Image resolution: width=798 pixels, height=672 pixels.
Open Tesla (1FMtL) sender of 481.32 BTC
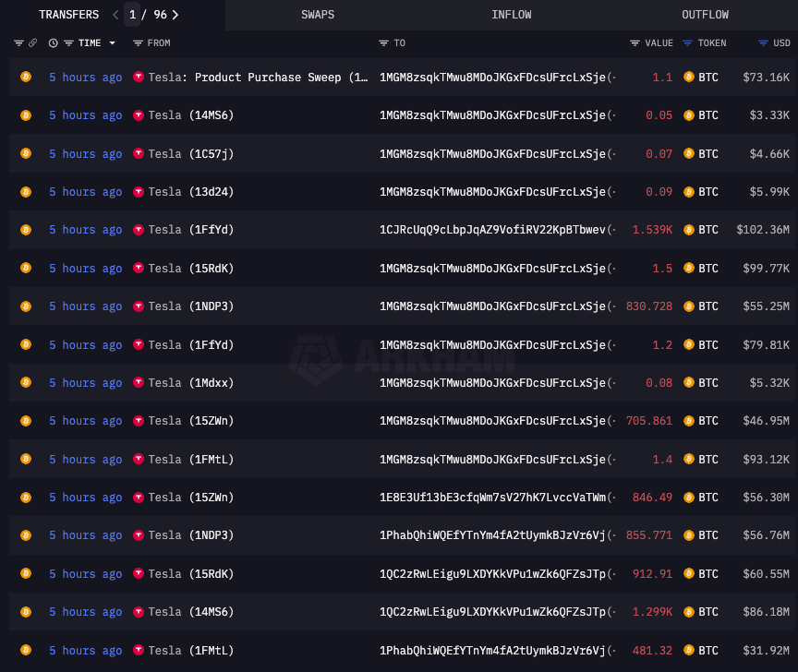(191, 650)
